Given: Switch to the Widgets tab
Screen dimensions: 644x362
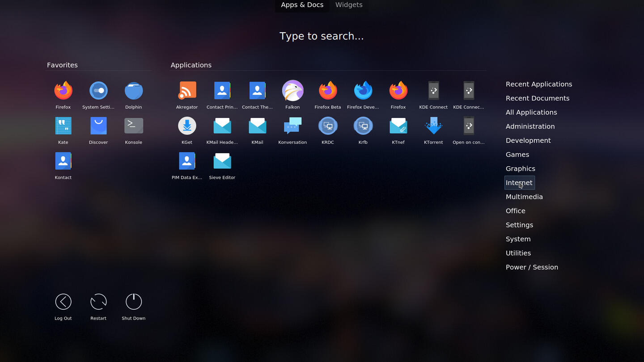Looking at the screenshot, I should tap(349, 5).
